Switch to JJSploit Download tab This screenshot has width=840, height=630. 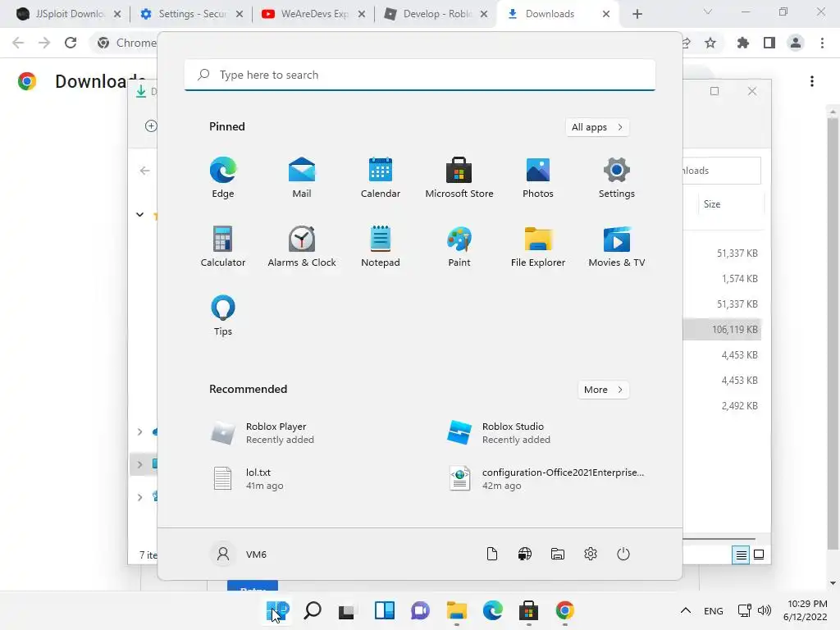pyautogui.click(x=67, y=14)
